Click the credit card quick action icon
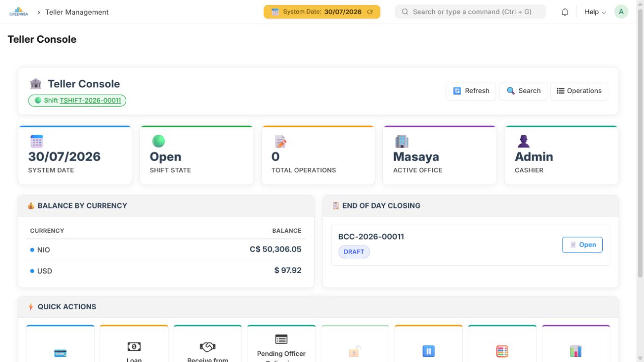644x362 pixels. [x=60, y=353]
